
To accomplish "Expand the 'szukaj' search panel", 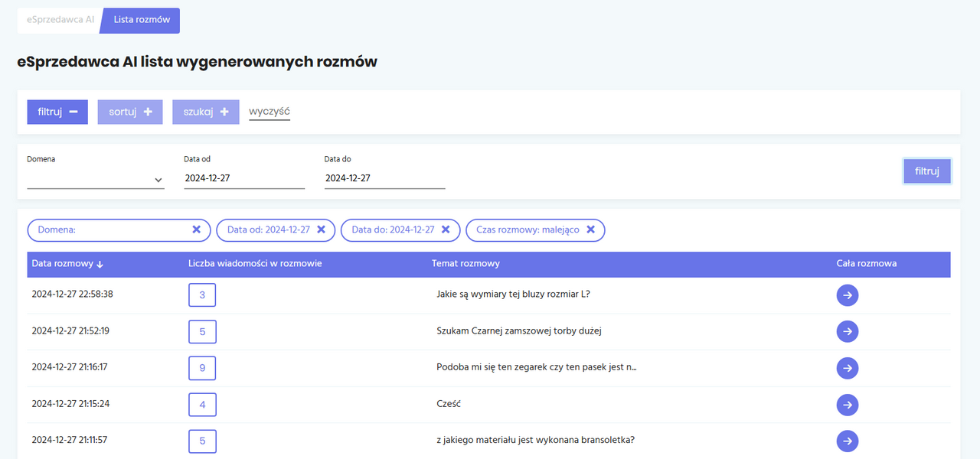I will pyautogui.click(x=205, y=112).
